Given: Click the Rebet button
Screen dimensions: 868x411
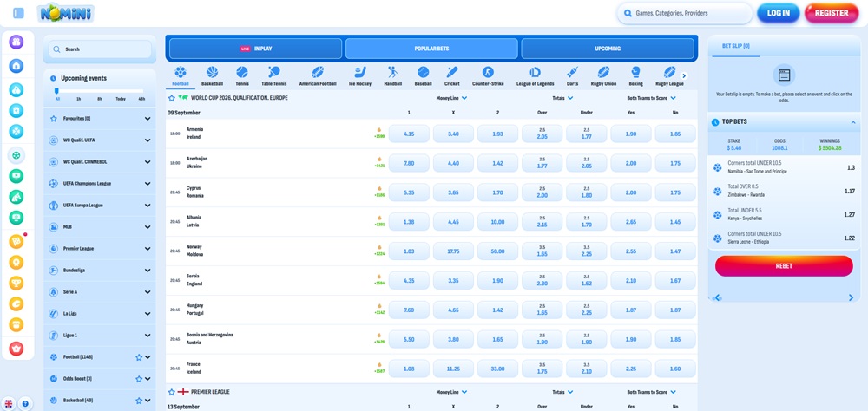Looking at the screenshot, I should 784,266.
